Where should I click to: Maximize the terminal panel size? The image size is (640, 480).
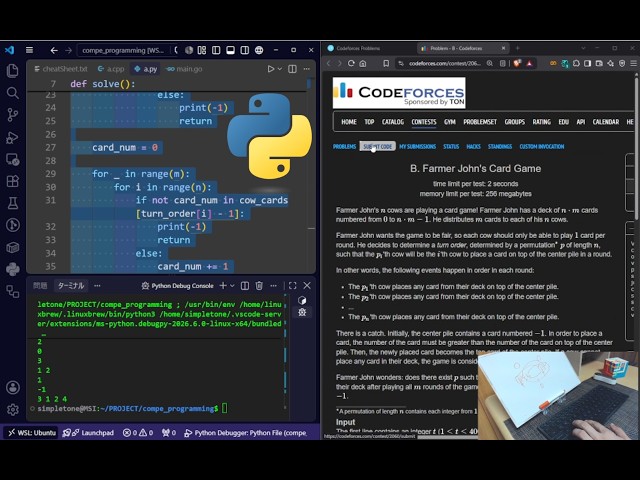coord(293,286)
